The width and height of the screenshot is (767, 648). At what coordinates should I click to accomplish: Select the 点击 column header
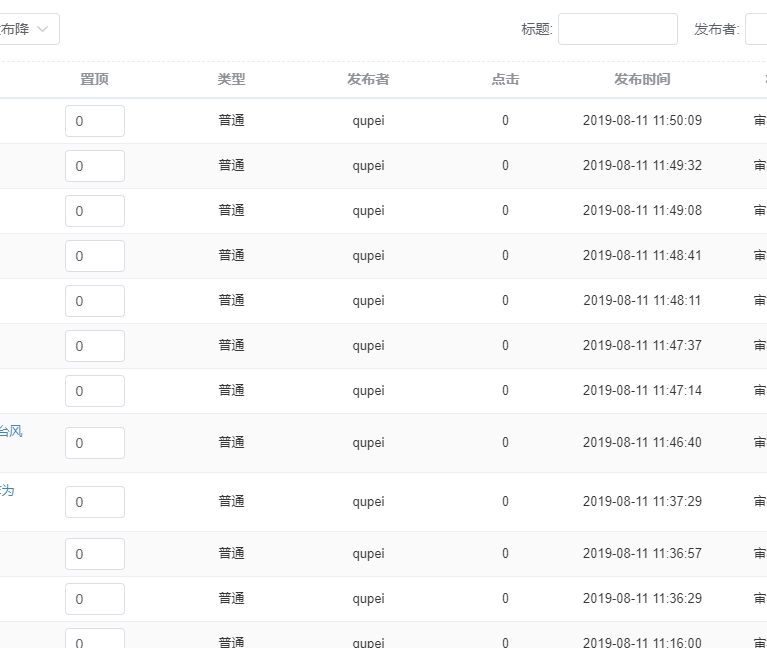click(505, 79)
